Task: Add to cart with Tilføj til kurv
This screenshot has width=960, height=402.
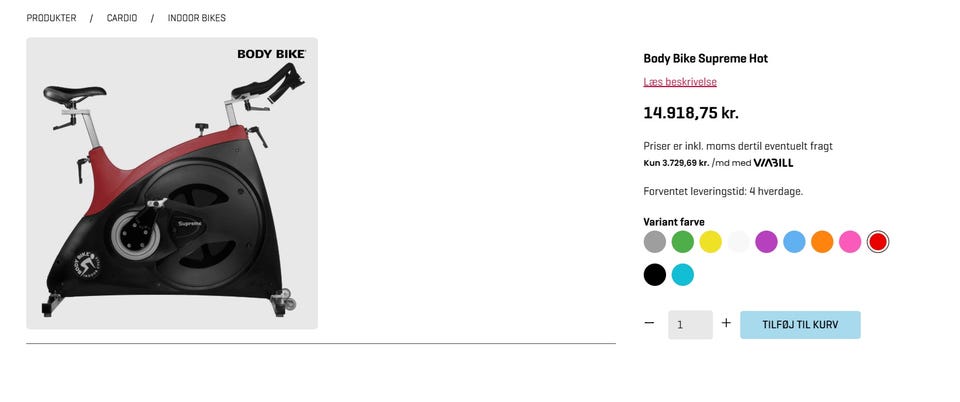Action: [800, 325]
